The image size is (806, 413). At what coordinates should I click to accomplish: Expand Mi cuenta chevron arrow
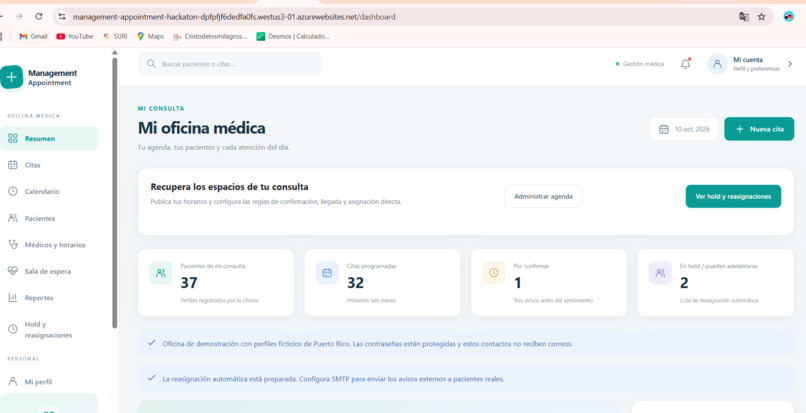pyautogui.click(x=790, y=64)
